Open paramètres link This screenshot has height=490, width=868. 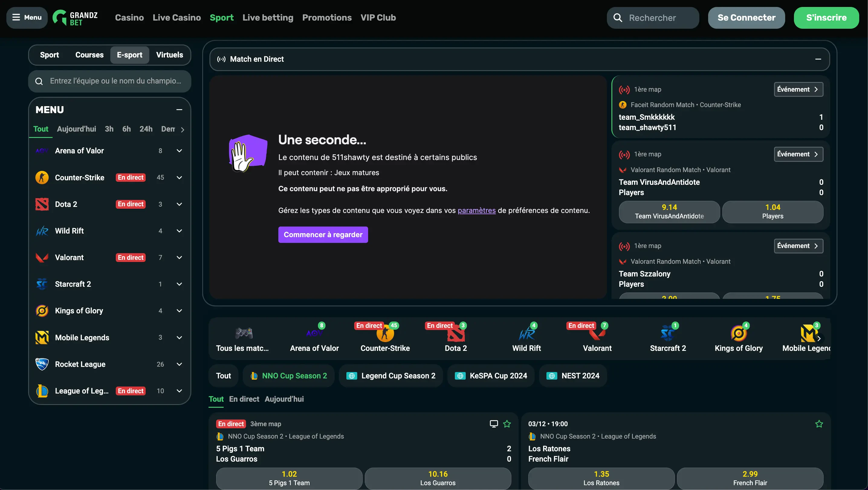[x=476, y=211]
